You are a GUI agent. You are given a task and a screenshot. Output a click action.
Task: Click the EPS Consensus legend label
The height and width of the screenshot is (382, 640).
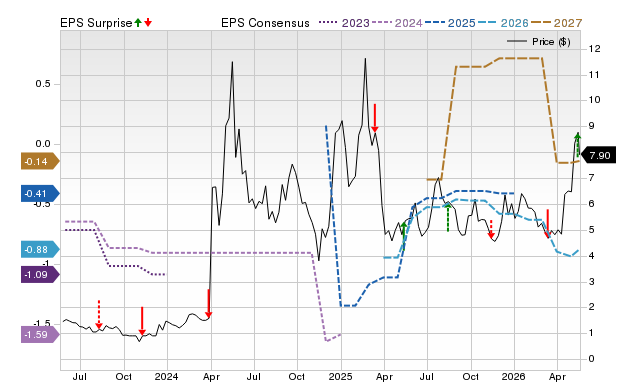pyautogui.click(x=265, y=23)
